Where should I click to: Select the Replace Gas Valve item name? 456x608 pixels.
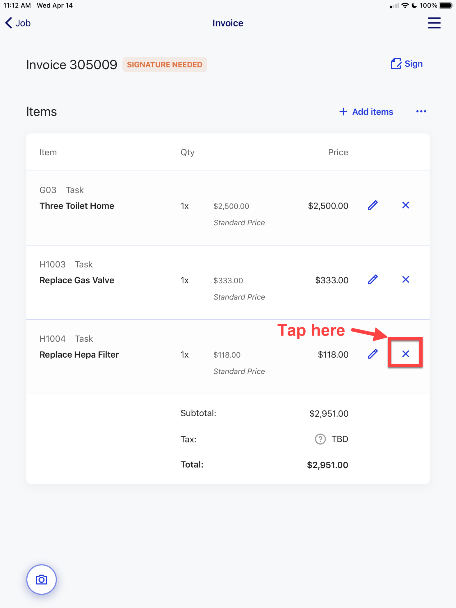(77, 280)
